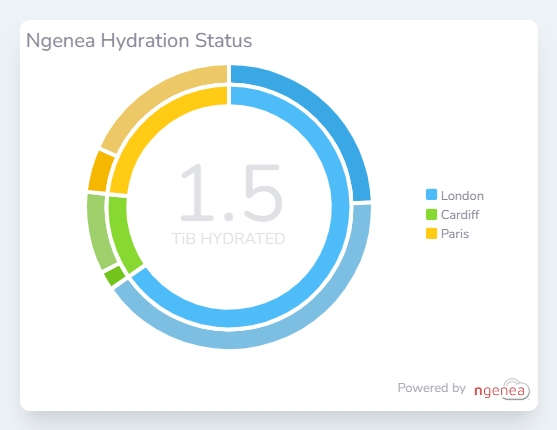Select the tiny dark green outer segment
Viewport: 557px width, 430px height.
114,276
